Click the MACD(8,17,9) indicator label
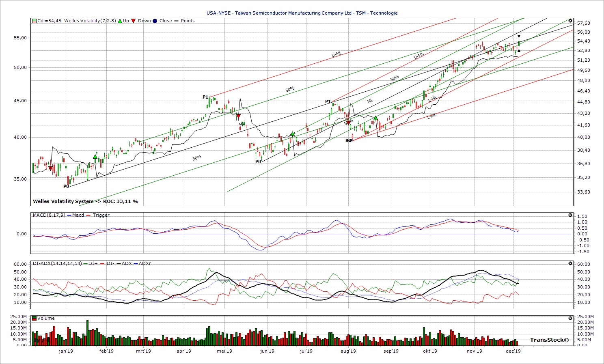 tap(49, 215)
